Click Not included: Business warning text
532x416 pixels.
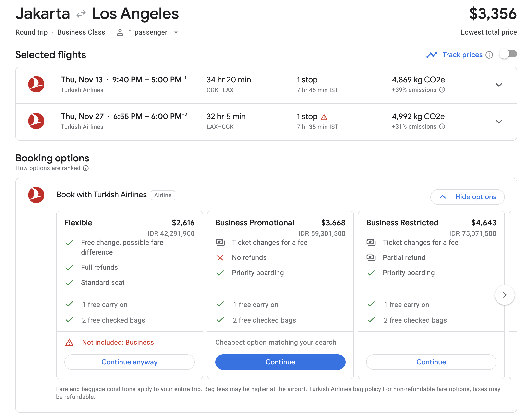pos(118,343)
